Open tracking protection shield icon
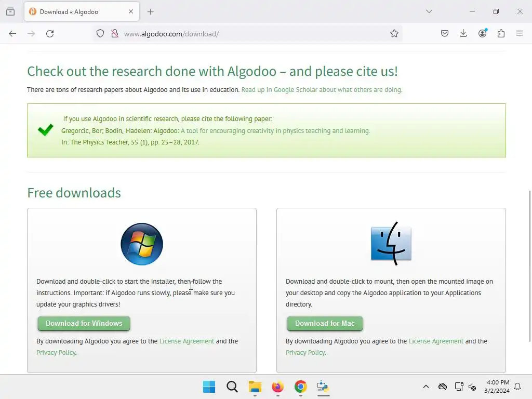Viewport: 532px width, 399px height. 100,34
